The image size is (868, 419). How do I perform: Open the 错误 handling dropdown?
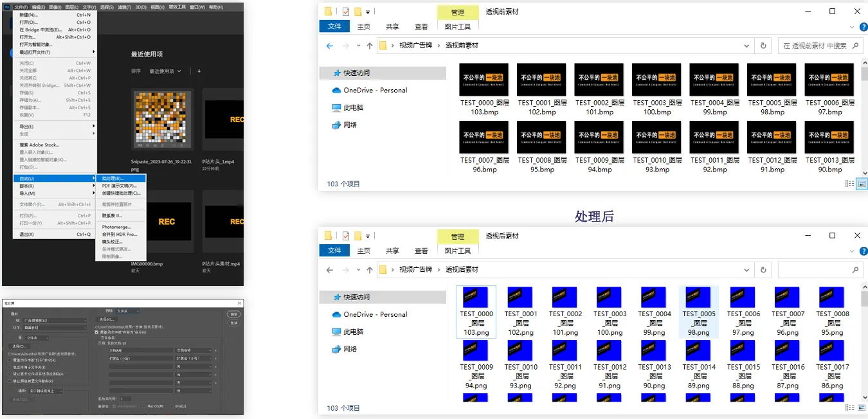(45, 391)
